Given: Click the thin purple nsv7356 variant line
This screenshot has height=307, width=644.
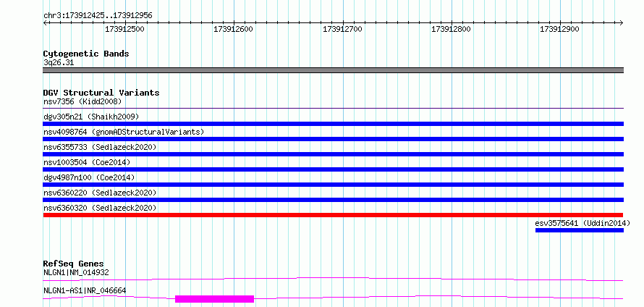Looking at the screenshot, I should click(333, 109).
